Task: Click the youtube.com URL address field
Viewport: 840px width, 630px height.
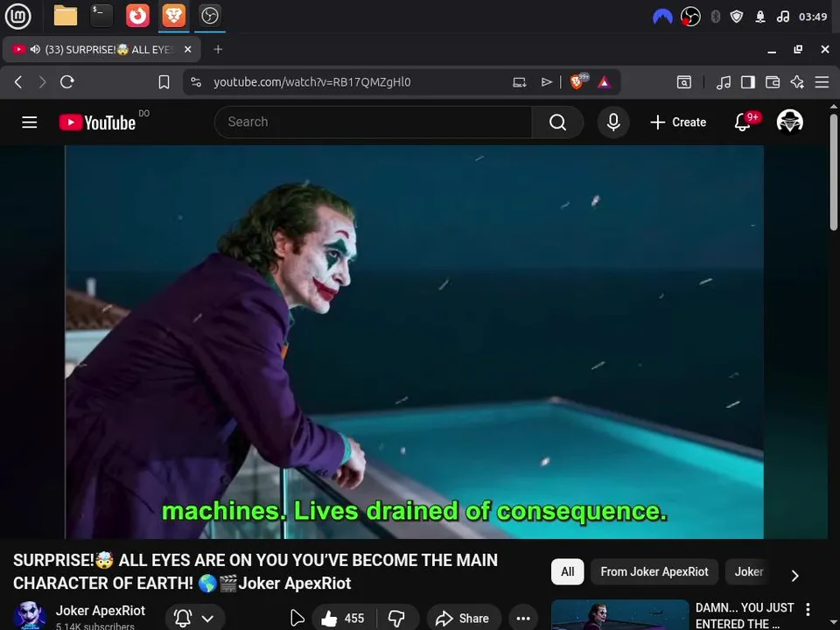Action: pyautogui.click(x=311, y=82)
